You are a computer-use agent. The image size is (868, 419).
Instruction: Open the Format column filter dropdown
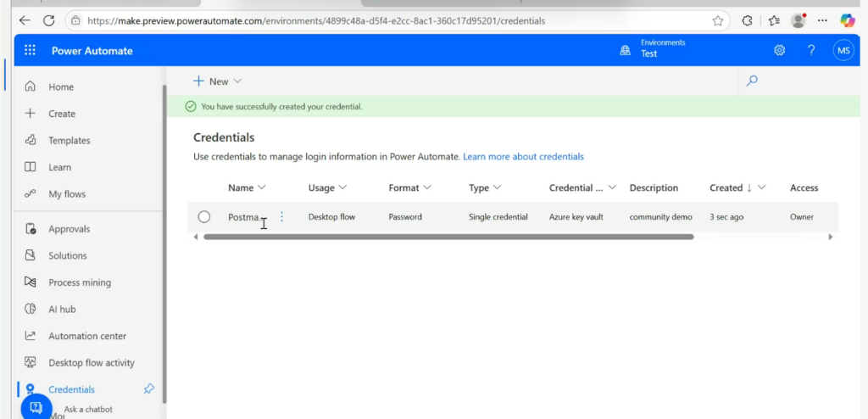click(427, 187)
